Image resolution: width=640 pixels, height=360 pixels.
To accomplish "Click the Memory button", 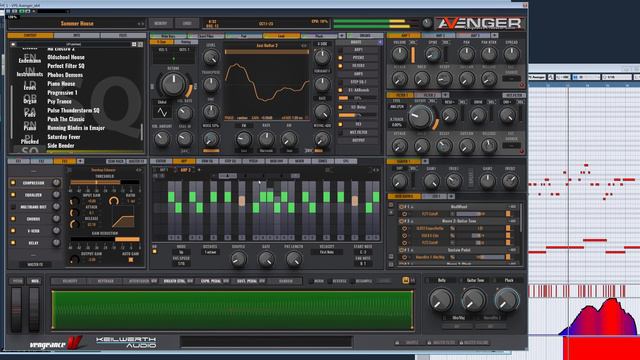I will [x=161, y=24].
